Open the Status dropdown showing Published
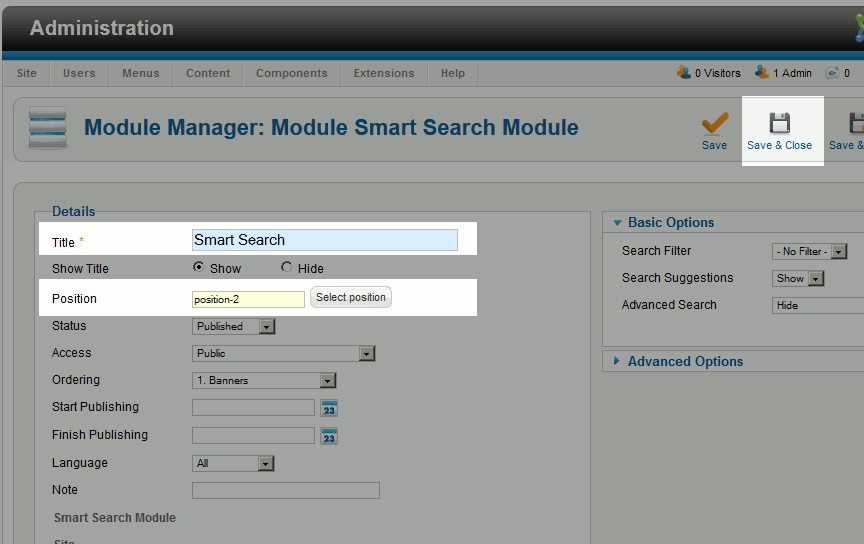864x544 pixels. [233, 326]
